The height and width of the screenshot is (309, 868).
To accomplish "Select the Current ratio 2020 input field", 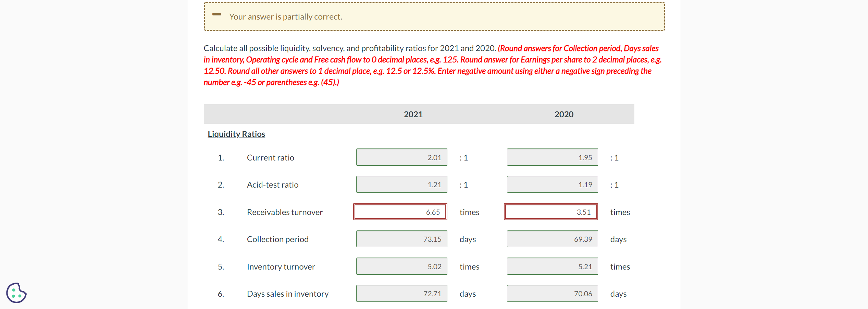I will tap(552, 157).
